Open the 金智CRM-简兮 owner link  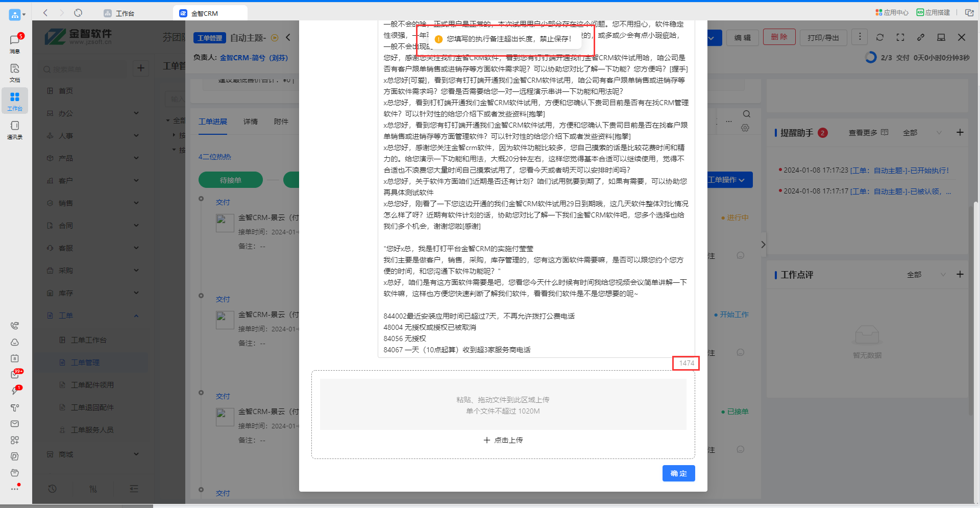(x=254, y=58)
